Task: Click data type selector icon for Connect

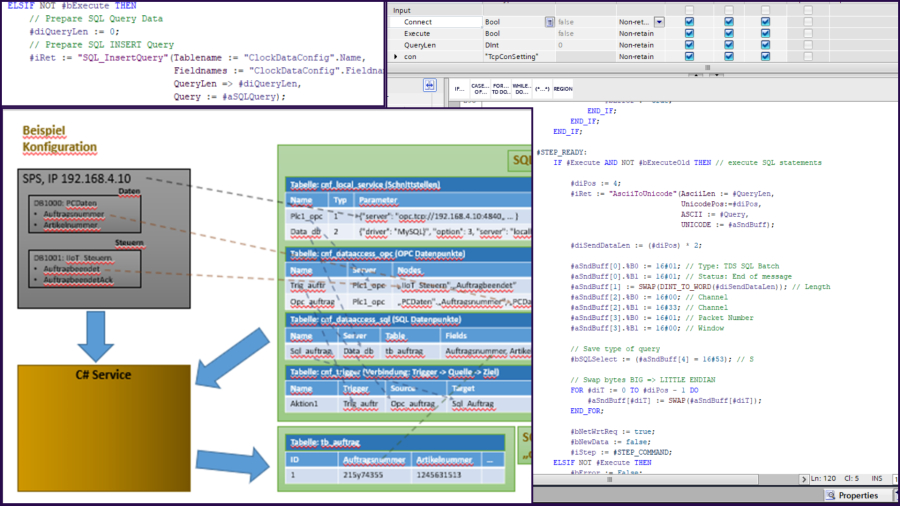Action: pyautogui.click(x=549, y=21)
